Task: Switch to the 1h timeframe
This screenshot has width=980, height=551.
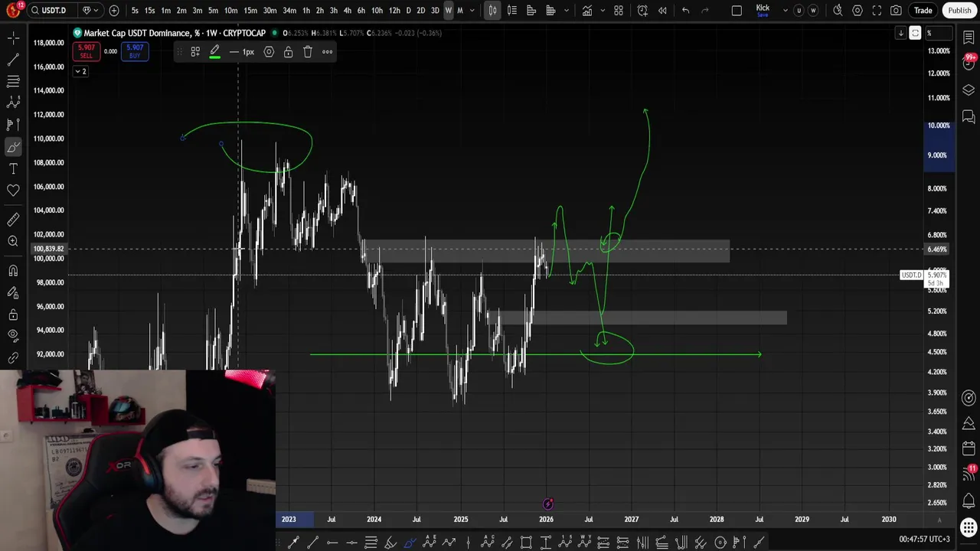Action: click(306, 11)
